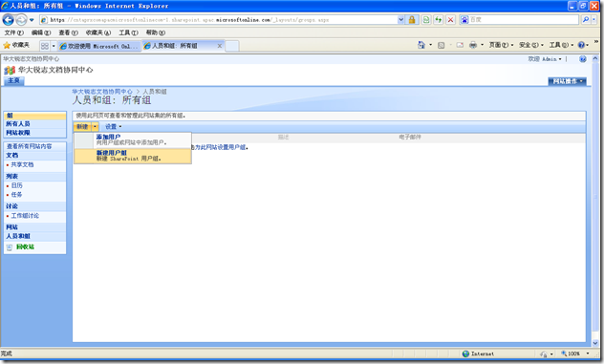Open the 设置 toolbar menu

pyautogui.click(x=113, y=127)
